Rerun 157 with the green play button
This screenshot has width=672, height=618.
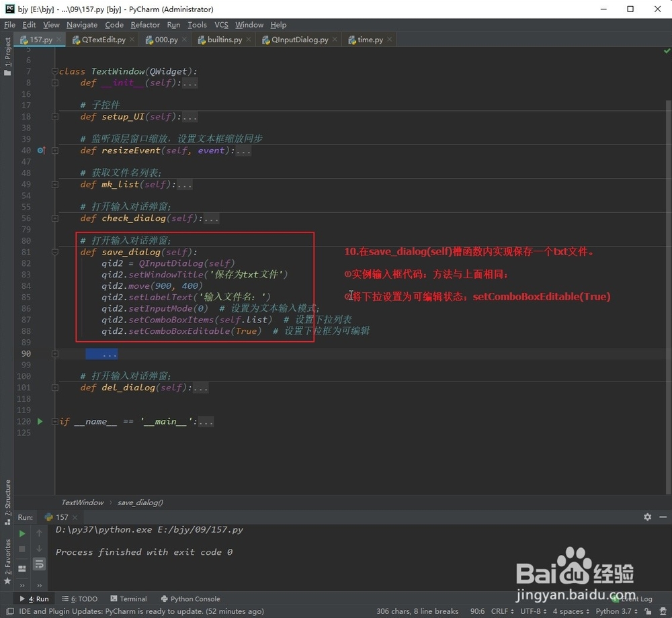tap(22, 533)
